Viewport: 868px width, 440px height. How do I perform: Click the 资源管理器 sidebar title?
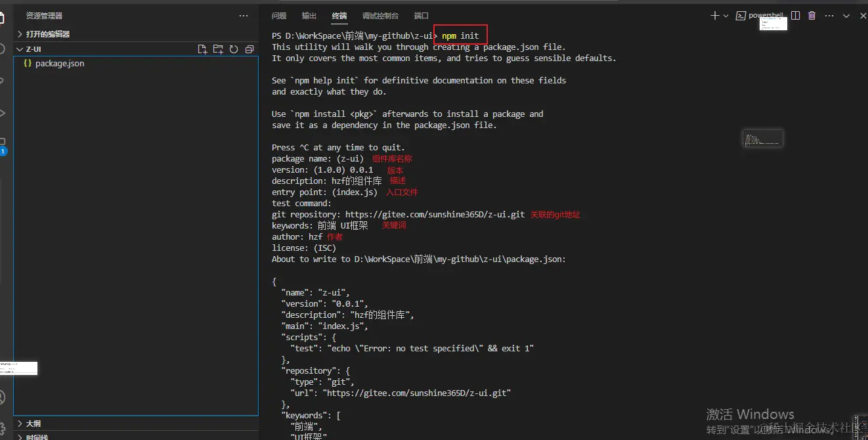44,16
